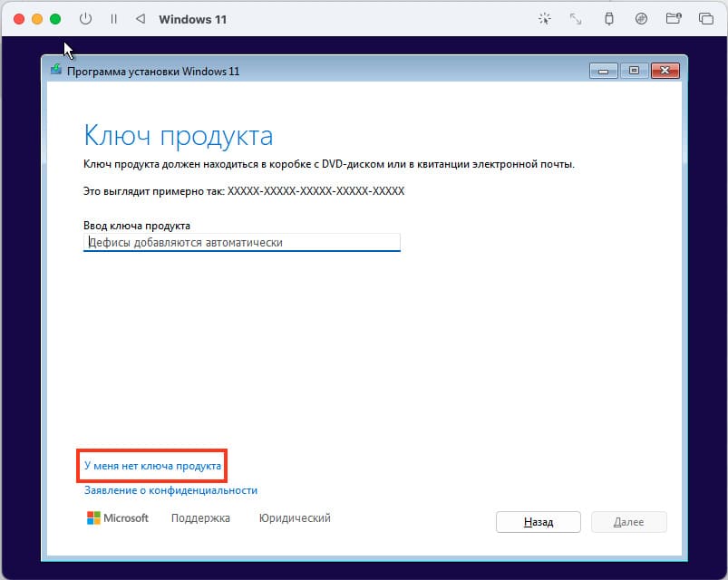Click the product key input field

[x=241, y=243]
